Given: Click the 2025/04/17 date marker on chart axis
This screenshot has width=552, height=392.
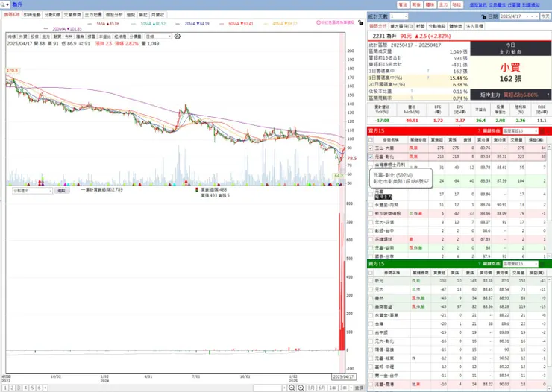Looking at the screenshot, I should [x=344, y=376].
